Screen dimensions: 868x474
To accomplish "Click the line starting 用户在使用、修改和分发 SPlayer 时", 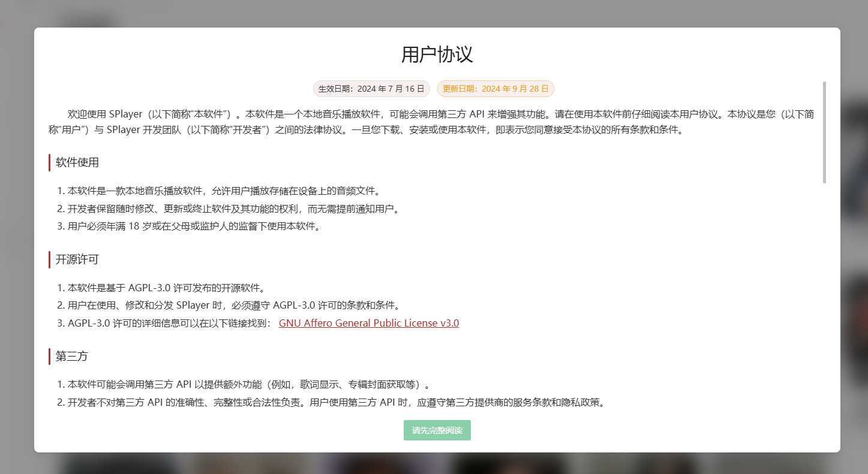I will pyautogui.click(x=233, y=305).
